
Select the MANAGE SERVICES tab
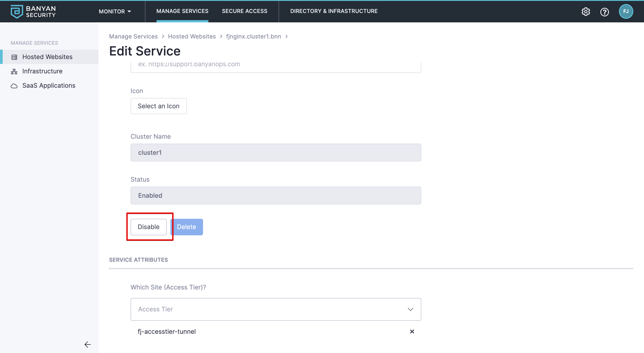182,11
